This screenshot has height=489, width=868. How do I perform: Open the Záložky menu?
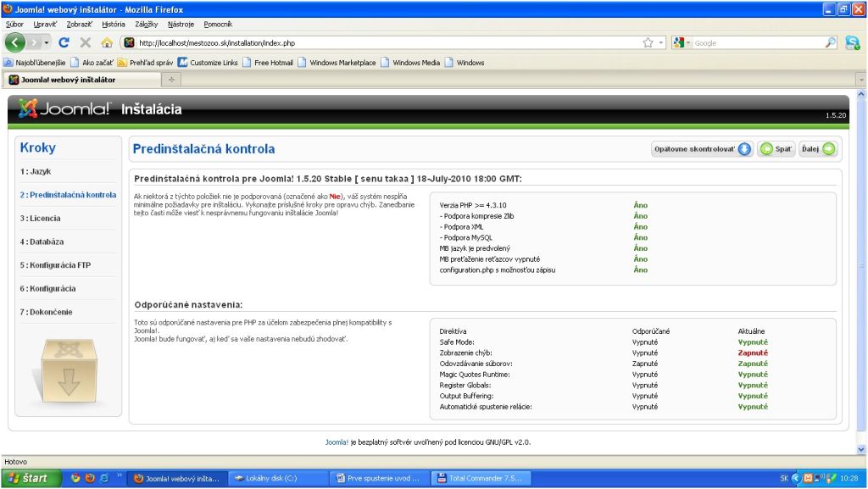(x=146, y=25)
